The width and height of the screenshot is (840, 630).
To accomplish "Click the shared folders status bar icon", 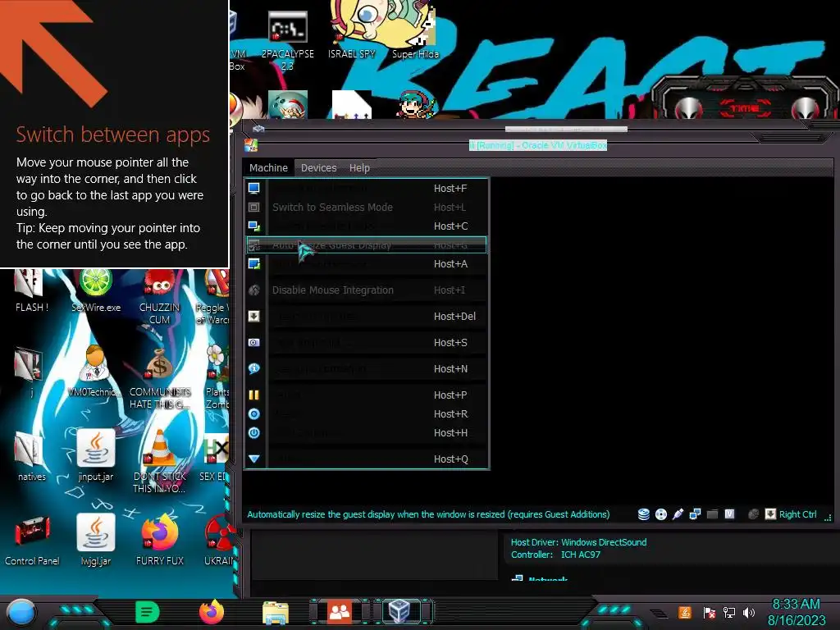I will pos(712,514).
